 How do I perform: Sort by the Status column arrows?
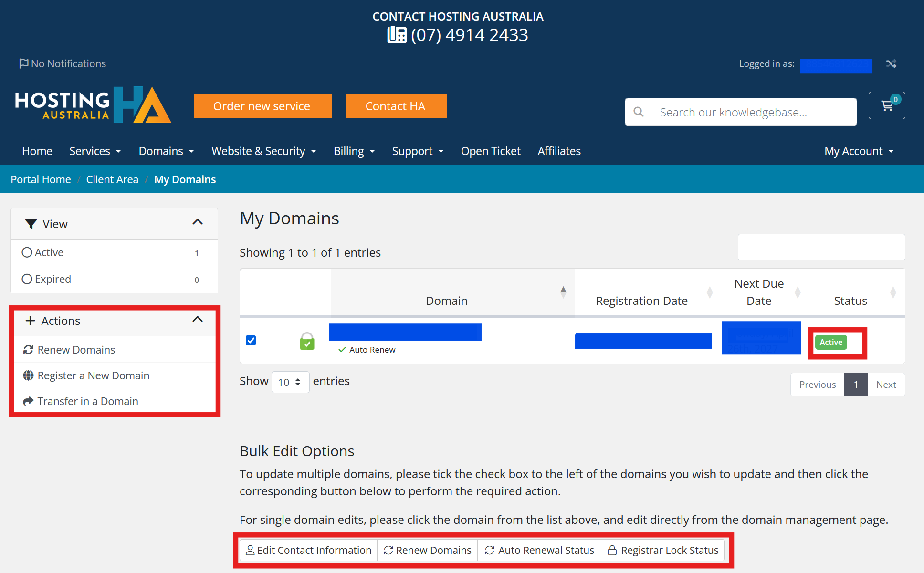tap(893, 292)
